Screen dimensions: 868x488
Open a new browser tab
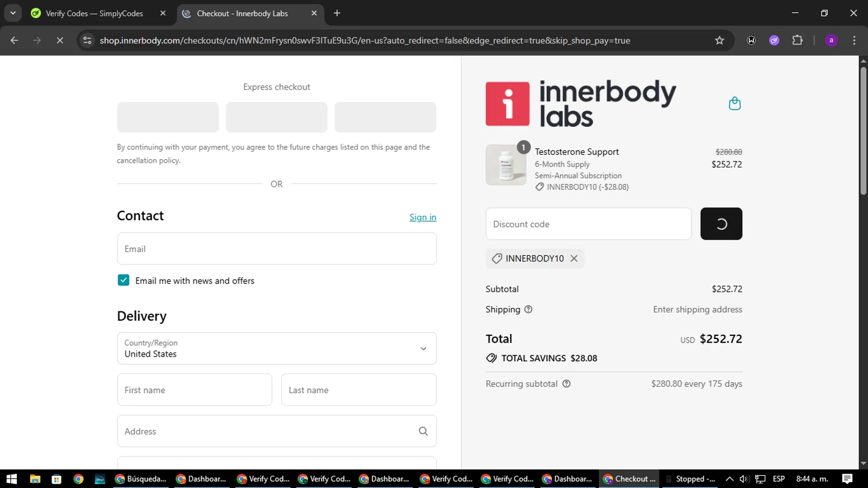(337, 13)
